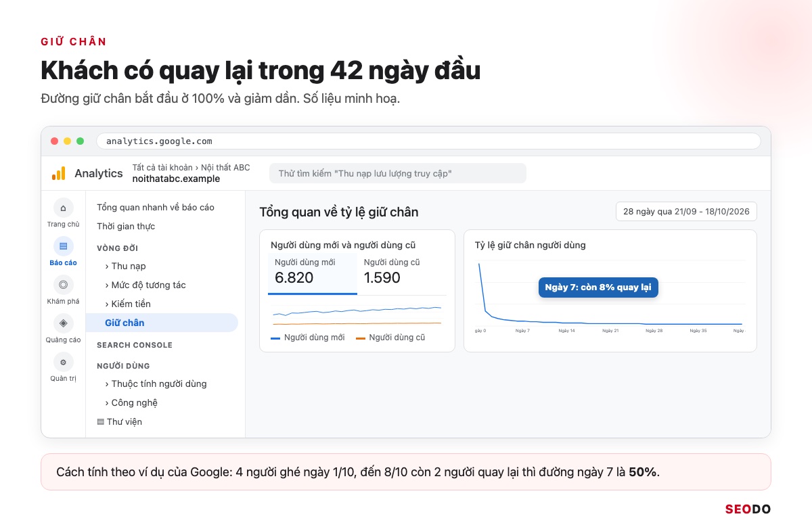Open the Quảng cáo advertising icon

click(x=64, y=323)
